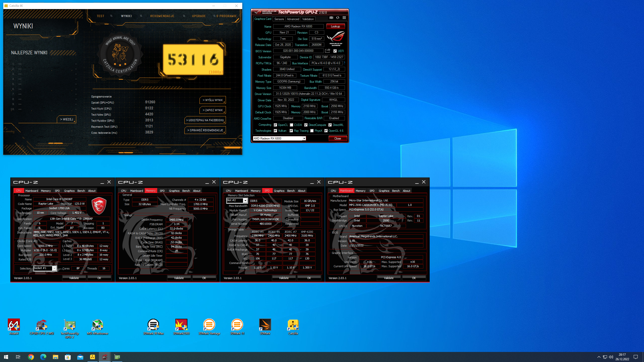Image resolution: width=644 pixels, height=362 pixels.
Task: Toggle Ray Tracing checkbox
Action: pos(291,131)
